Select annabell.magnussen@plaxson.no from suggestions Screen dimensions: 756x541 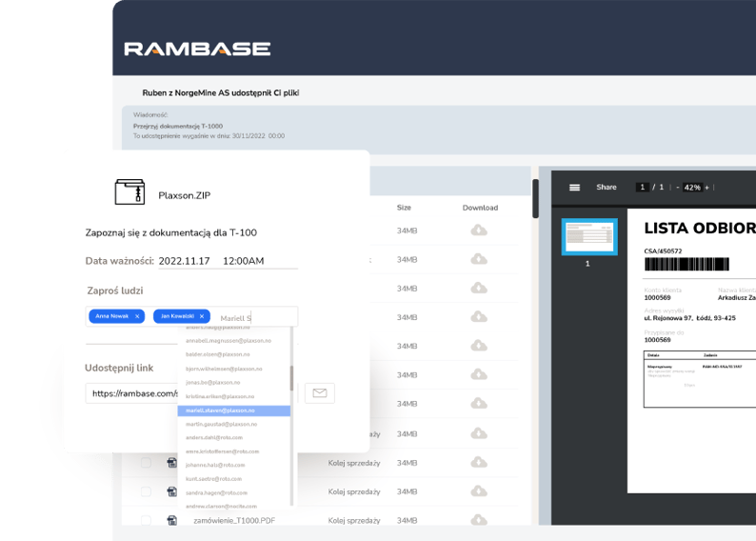click(229, 340)
